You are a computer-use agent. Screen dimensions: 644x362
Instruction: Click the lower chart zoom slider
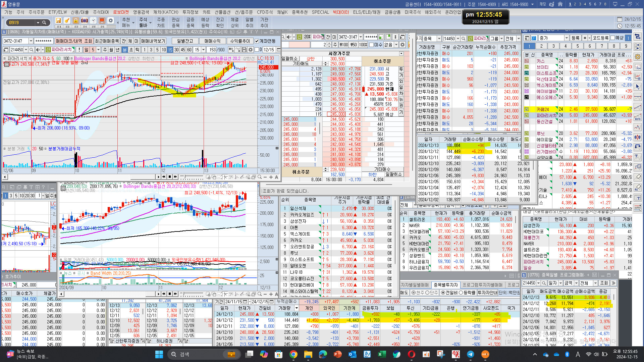192,294
